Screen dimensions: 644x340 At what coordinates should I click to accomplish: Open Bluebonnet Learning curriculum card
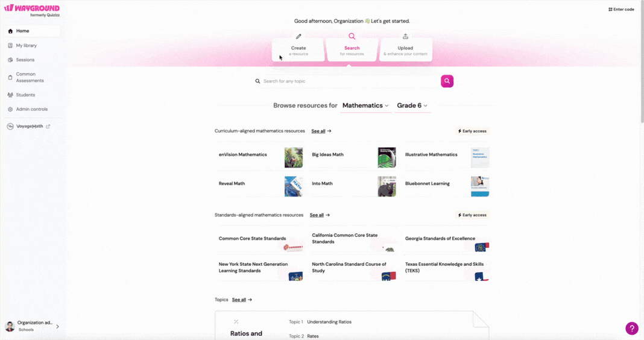(446, 186)
